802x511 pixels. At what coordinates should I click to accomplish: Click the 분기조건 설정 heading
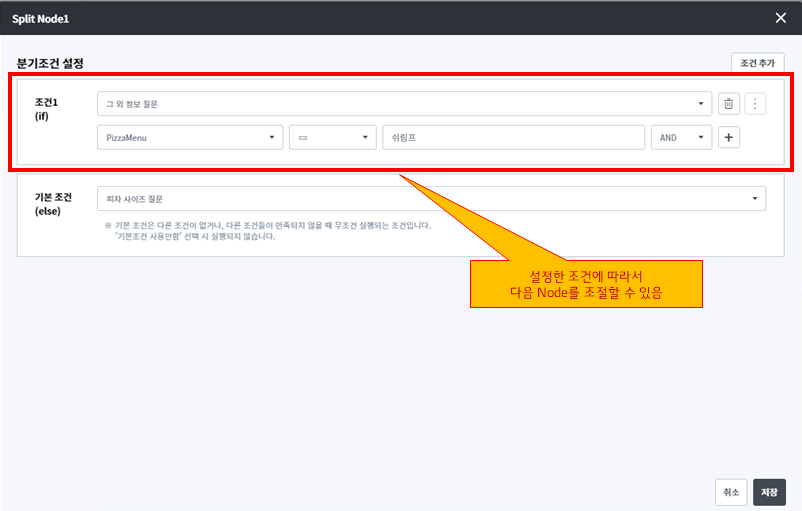point(50,63)
